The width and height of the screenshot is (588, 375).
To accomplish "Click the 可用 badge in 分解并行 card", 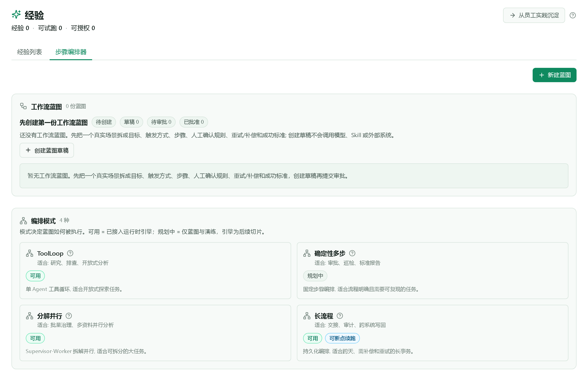I will (x=35, y=339).
